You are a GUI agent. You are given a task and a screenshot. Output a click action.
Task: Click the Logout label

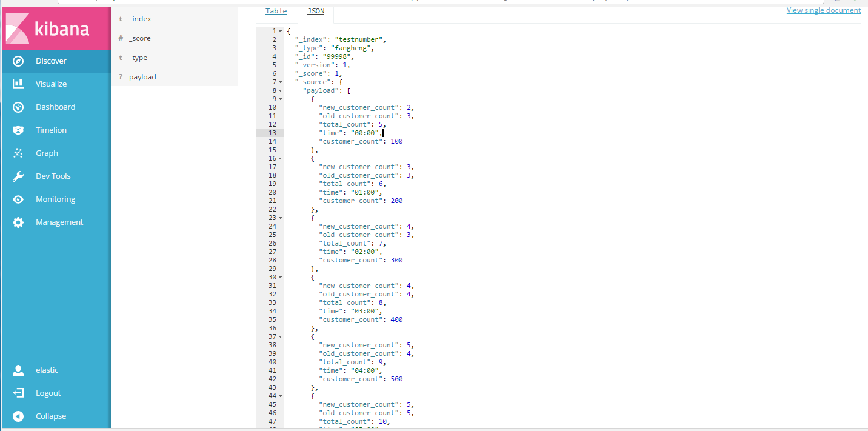pyautogui.click(x=48, y=393)
